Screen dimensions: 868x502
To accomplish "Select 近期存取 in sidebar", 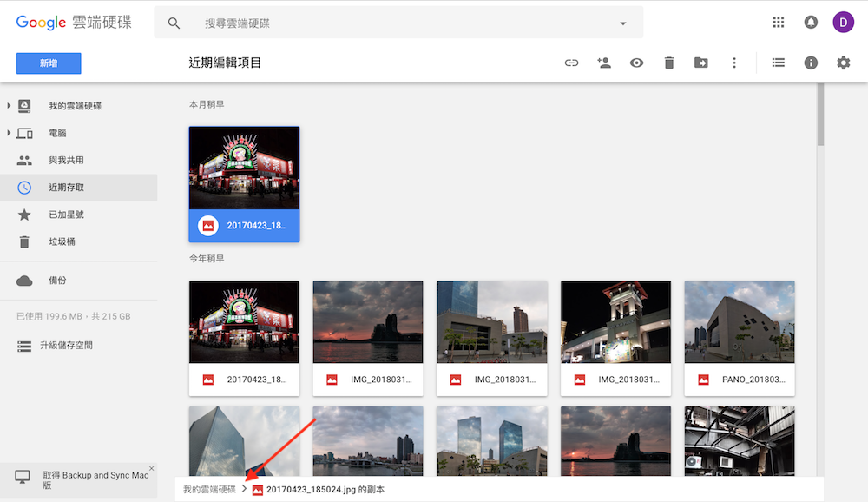I will [79, 188].
